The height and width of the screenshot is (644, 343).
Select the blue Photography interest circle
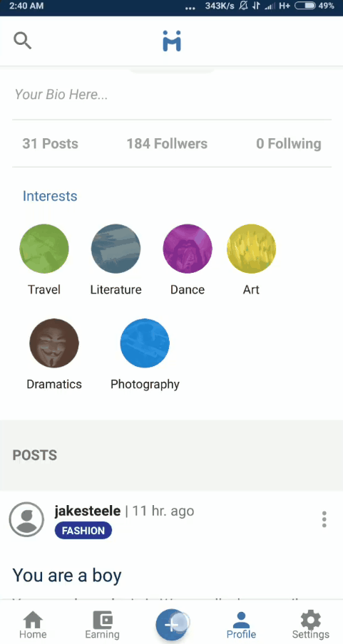coord(145,343)
